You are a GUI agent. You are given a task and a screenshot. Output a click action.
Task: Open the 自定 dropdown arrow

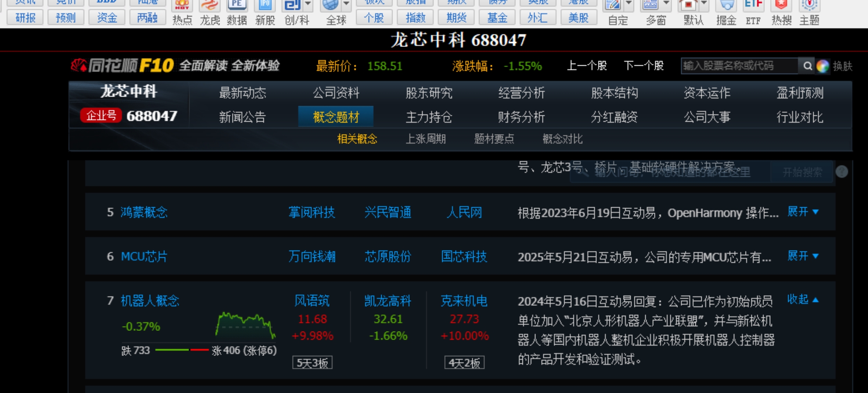click(x=628, y=4)
